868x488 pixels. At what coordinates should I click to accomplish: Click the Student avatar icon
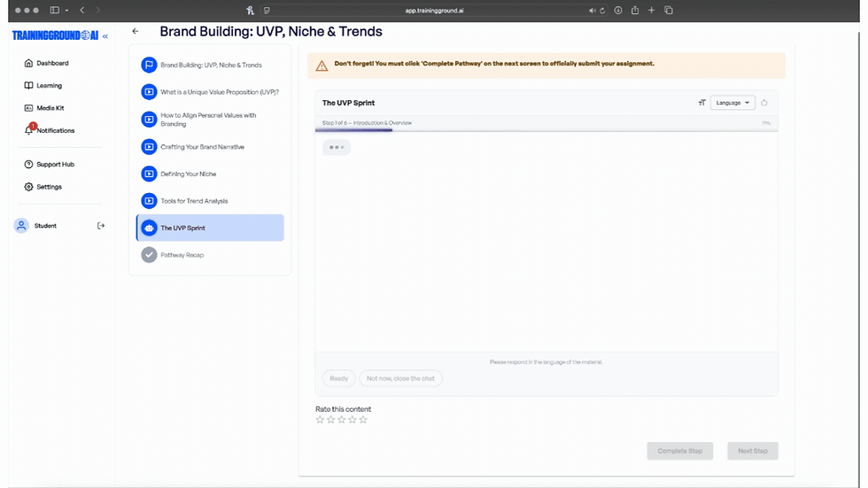(x=21, y=226)
